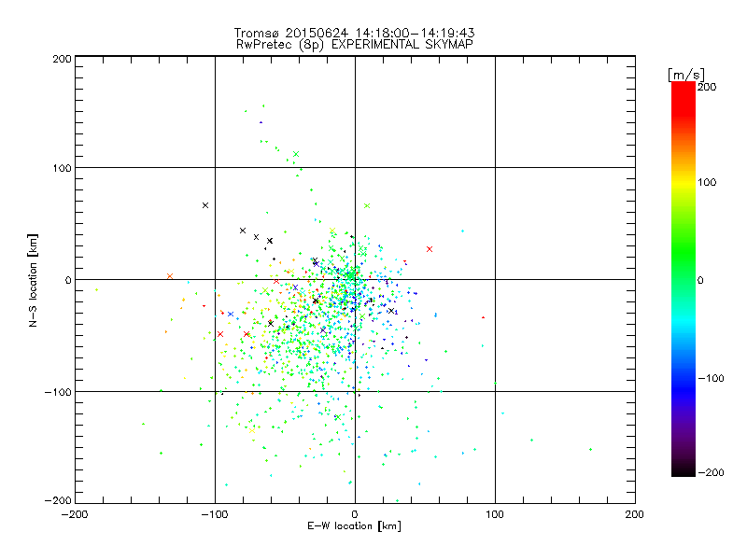The image size is (747, 560).
Task: Select the "E-W location [km]" axis label
Action: pyautogui.click(x=354, y=526)
